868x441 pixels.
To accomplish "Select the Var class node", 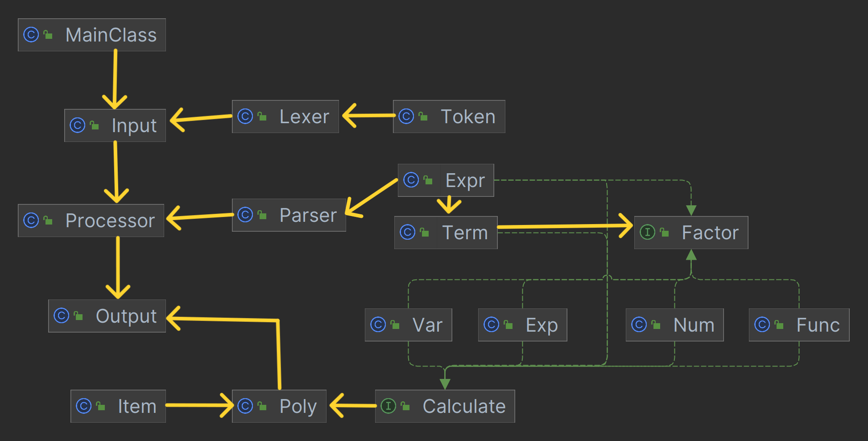I will coord(409,325).
